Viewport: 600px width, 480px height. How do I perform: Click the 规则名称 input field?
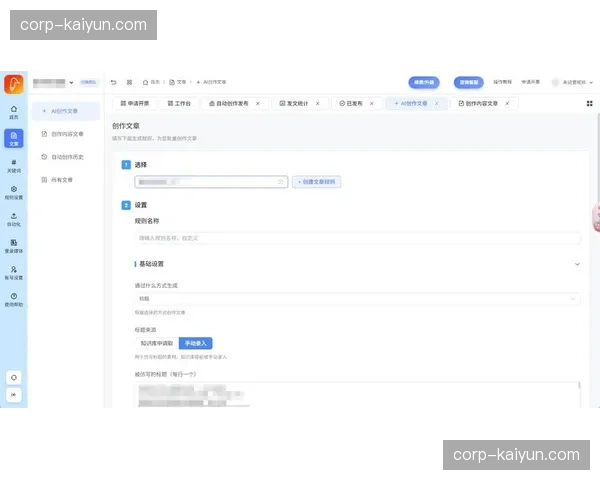[x=357, y=238]
